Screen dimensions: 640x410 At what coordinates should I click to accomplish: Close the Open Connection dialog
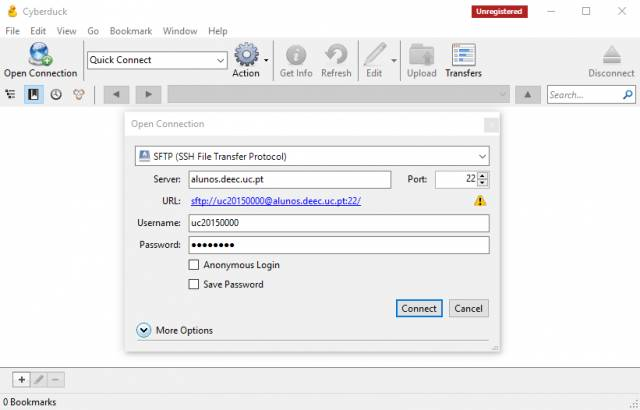click(x=491, y=125)
